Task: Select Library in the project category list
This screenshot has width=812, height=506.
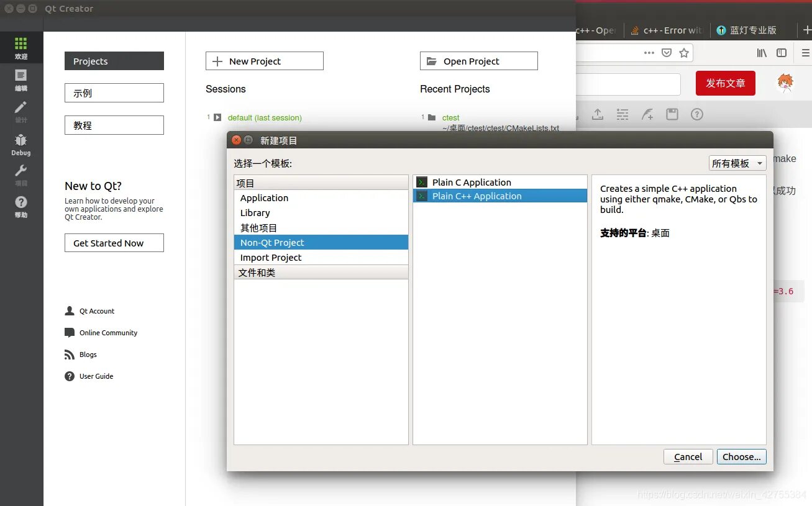Action: [321, 213]
